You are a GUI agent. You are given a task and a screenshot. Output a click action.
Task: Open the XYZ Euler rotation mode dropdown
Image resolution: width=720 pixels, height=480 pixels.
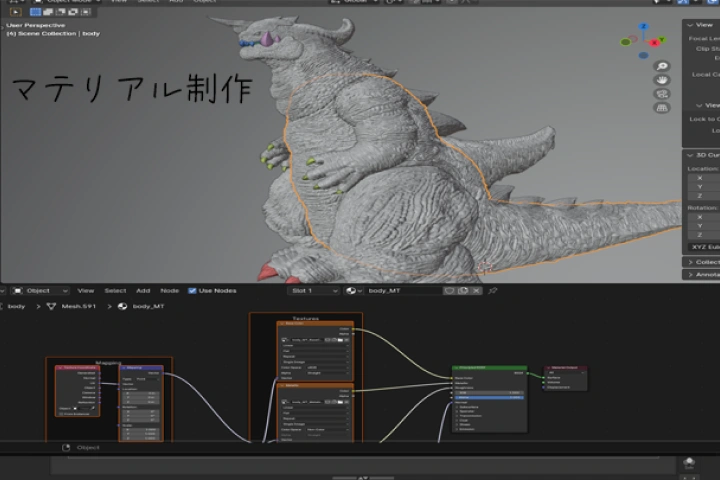[x=704, y=247]
